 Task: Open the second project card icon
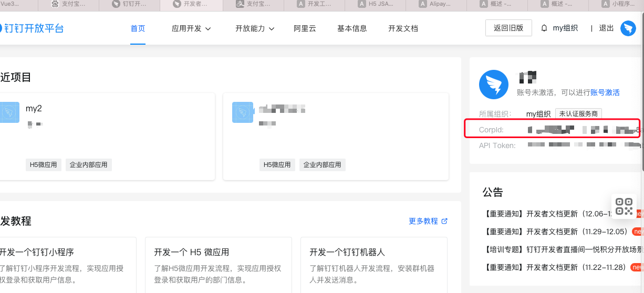[243, 112]
